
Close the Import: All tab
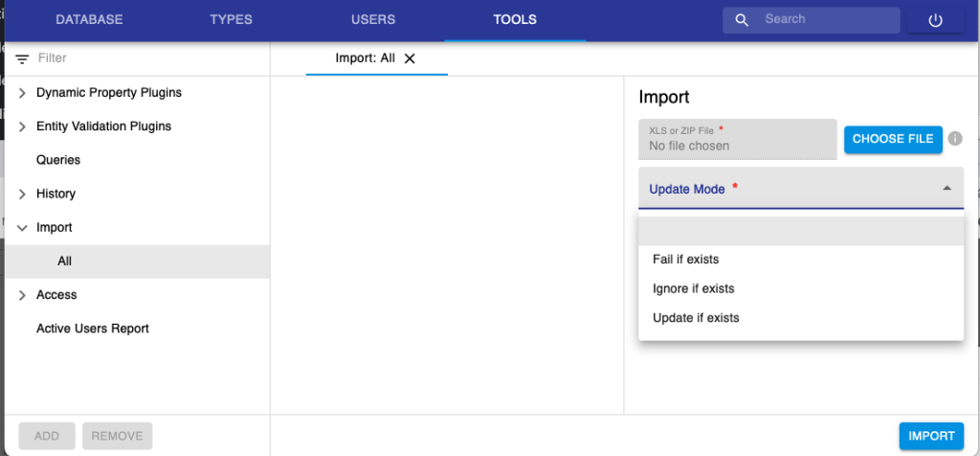click(x=410, y=58)
